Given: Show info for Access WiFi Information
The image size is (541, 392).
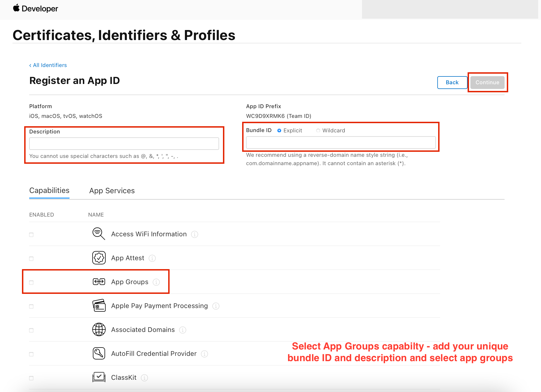Looking at the screenshot, I should tap(195, 234).
